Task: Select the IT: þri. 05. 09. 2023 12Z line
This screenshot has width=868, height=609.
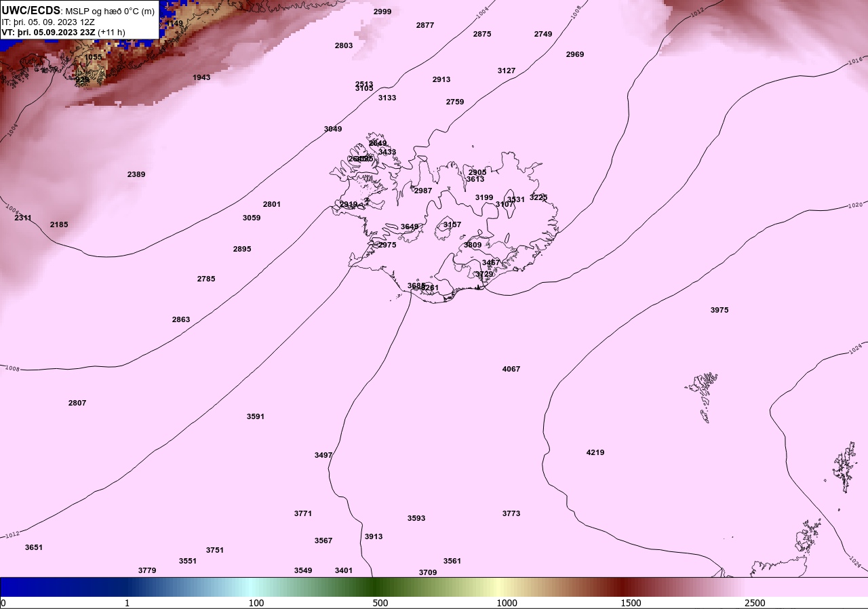Action: click(x=48, y=22)
